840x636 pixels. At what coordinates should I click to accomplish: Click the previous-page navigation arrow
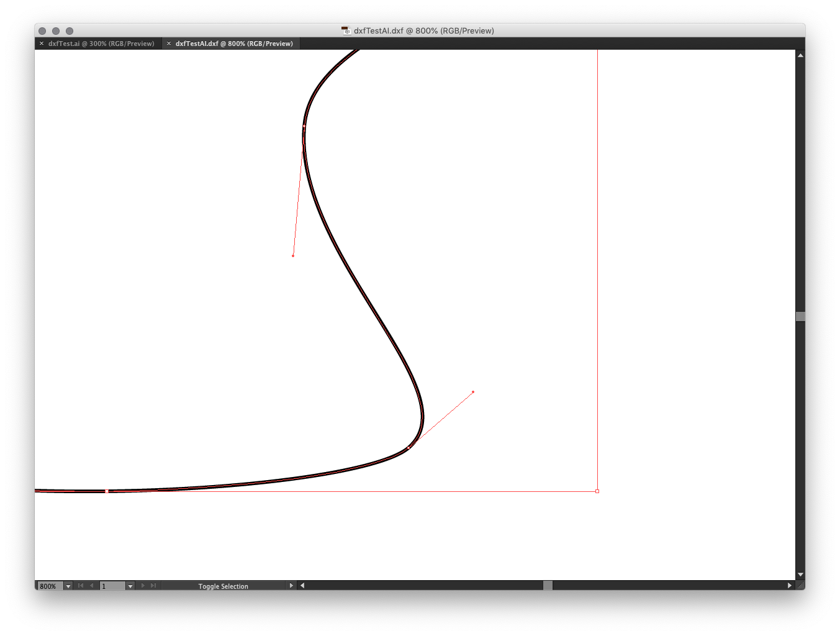pos(92,585)
